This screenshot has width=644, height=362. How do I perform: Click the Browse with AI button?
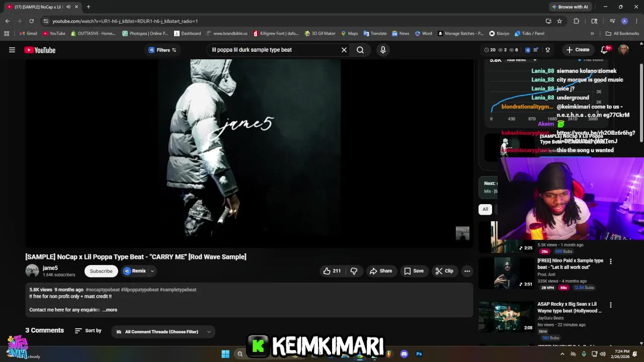[570, 7]
